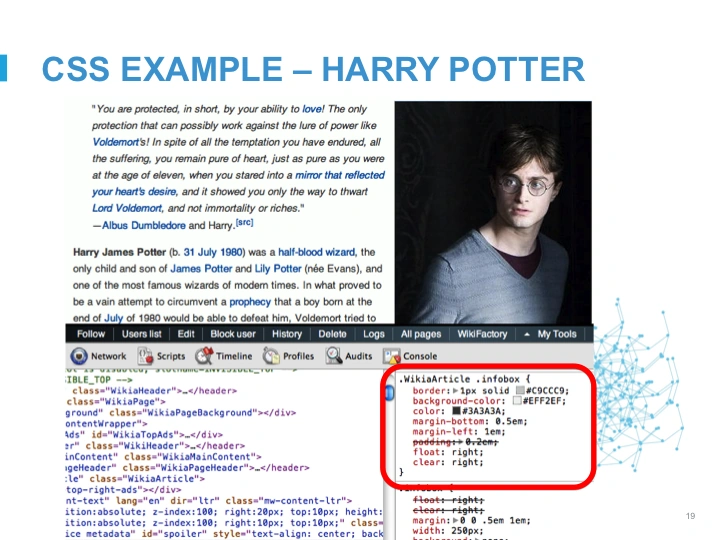This screenshot has width=720, height=540.
Task: Click Follow in the admin toolbar
Action: point(90,334)
